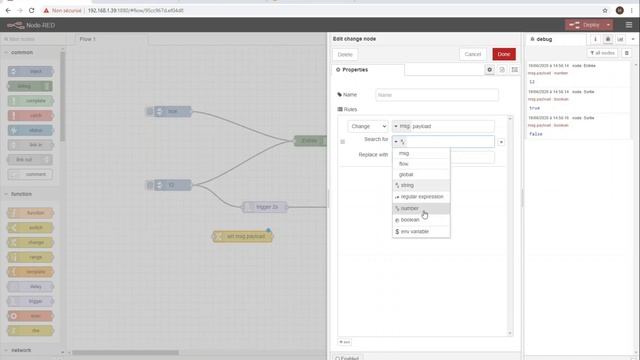Select the function node in the palette
The image size is (640, 360).
pyautogui.click(x=31, y=213)
